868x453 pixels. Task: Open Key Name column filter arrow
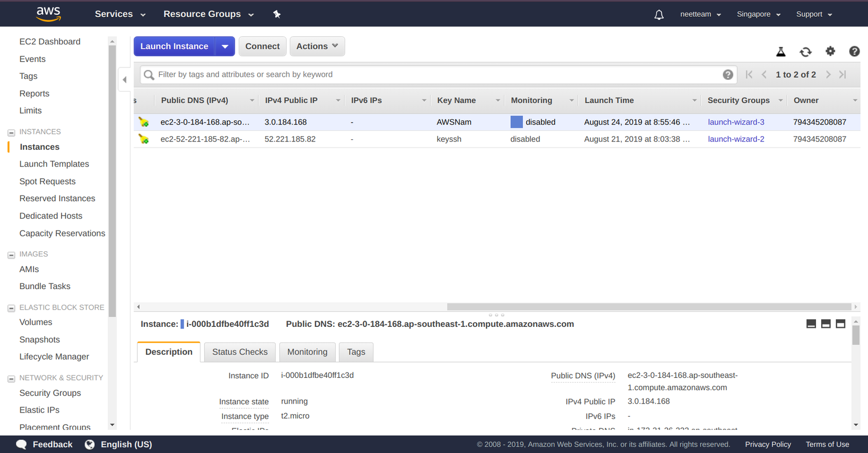[498, 100]
